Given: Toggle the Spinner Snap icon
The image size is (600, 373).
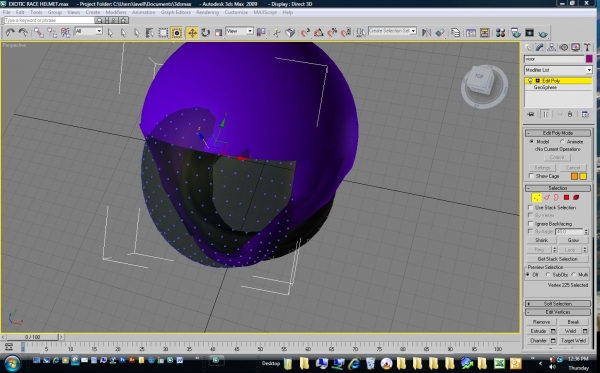Looking at the screenshot, I should coord(346,33).
